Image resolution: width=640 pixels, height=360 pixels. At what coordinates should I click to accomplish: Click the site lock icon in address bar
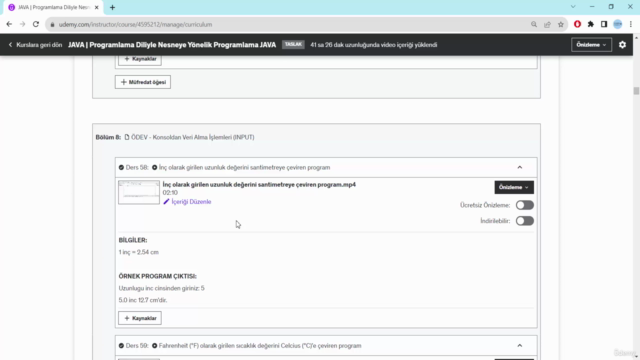tap(52, 24)
